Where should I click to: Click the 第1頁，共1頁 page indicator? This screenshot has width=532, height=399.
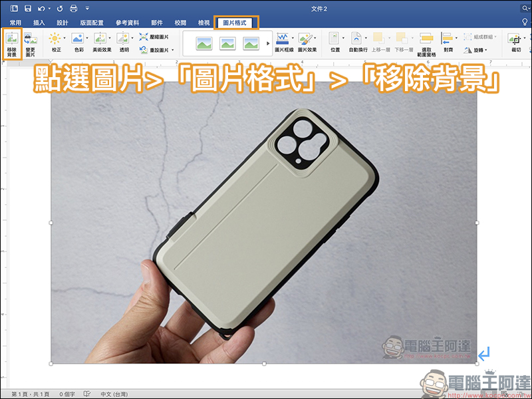[31, 394]
